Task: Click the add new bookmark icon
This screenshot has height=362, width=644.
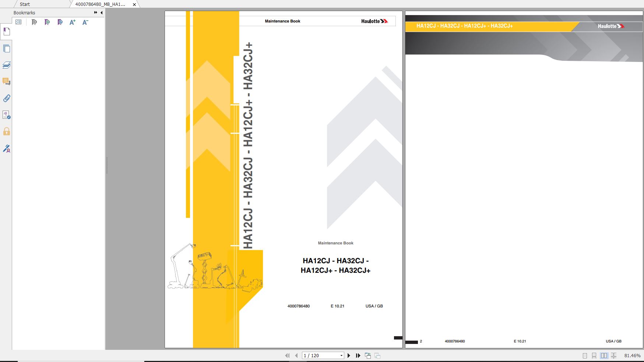Action: pyautogui.click(x=47, y=22)
